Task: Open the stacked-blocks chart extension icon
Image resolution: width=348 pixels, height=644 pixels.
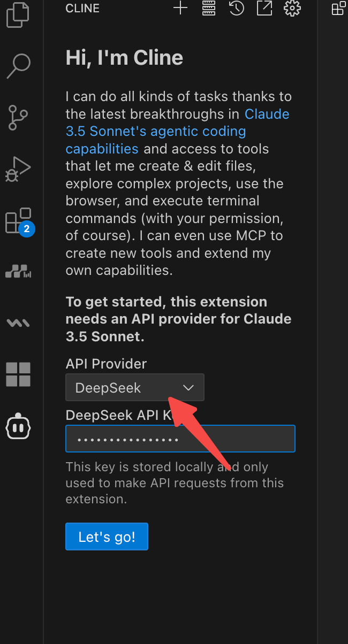Action: [18, 271]
